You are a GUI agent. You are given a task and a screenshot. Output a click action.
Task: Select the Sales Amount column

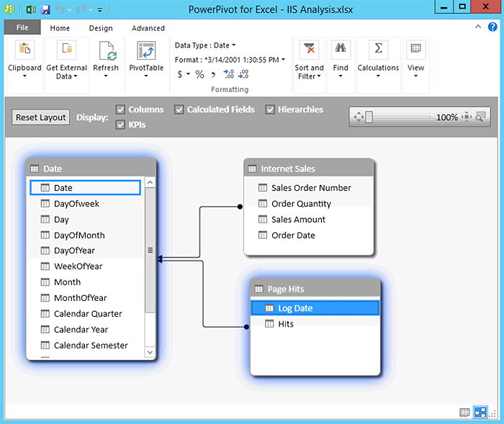pos(309,220)
